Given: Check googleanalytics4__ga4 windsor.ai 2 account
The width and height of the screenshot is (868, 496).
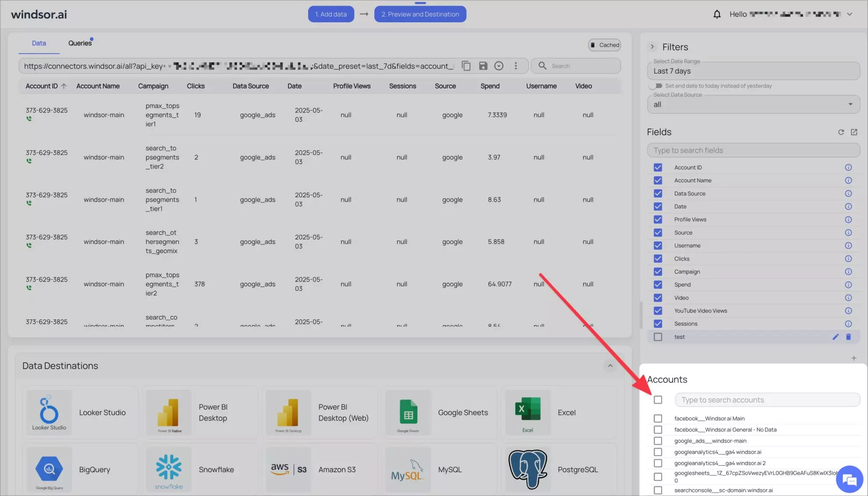Looking at the screenshot, I should (658, 463).
